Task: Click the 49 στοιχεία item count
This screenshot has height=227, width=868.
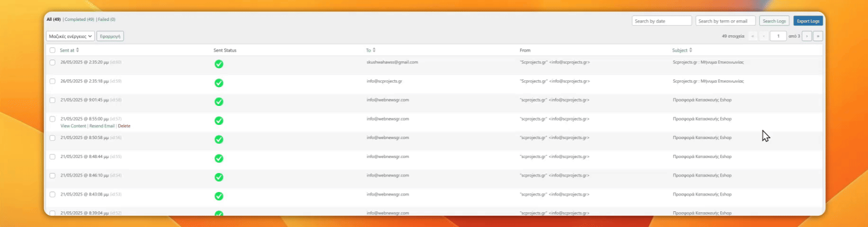Action: 733,36
